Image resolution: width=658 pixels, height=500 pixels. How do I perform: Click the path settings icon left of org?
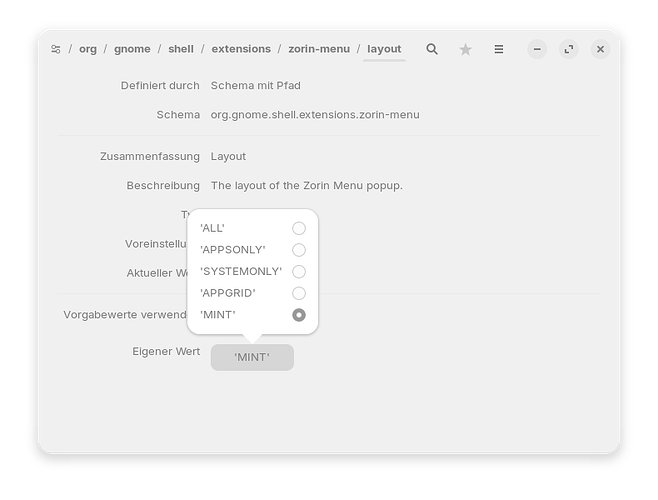coord(56,49)
